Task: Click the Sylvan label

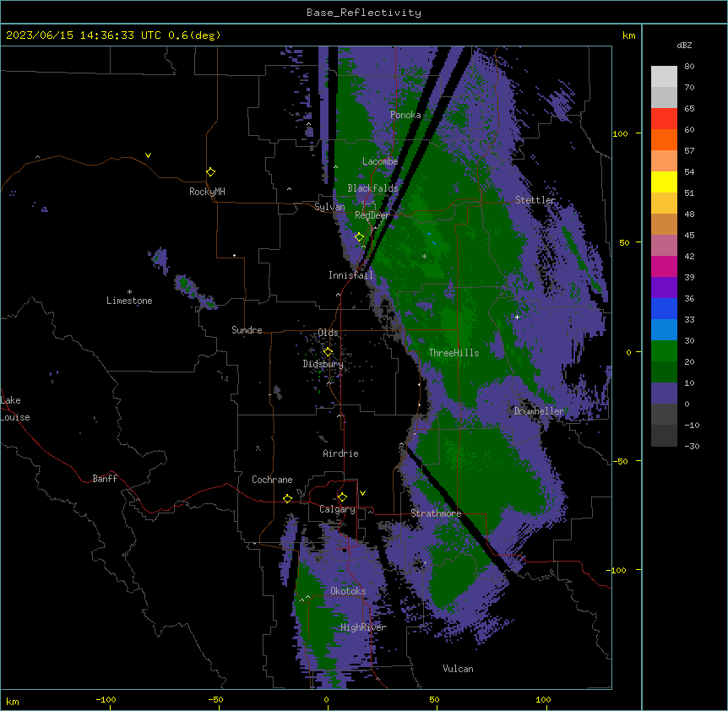Action: (x=329, y=207)
